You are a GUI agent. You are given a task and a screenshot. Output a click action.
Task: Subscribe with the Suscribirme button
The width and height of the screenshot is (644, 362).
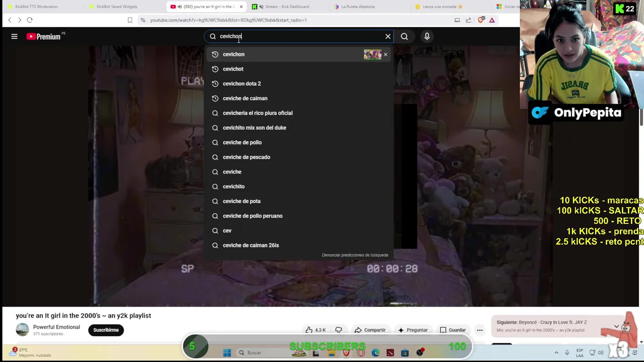tap(106, 330)
